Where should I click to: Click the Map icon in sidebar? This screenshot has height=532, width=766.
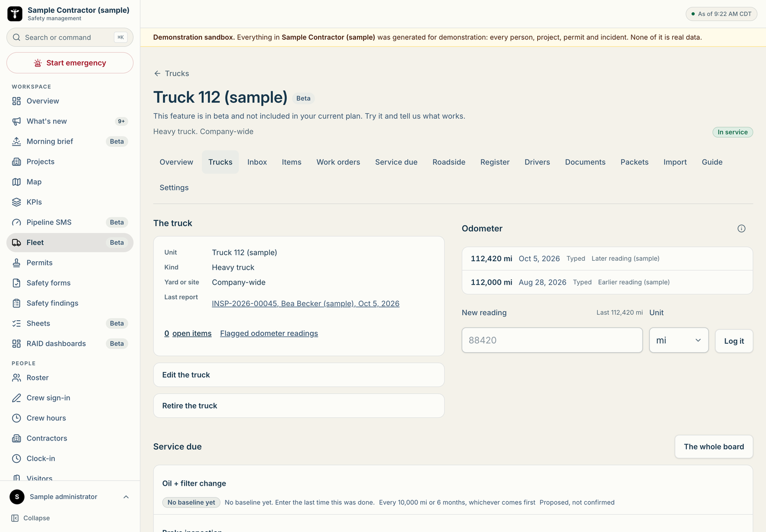tap(16, 182)
